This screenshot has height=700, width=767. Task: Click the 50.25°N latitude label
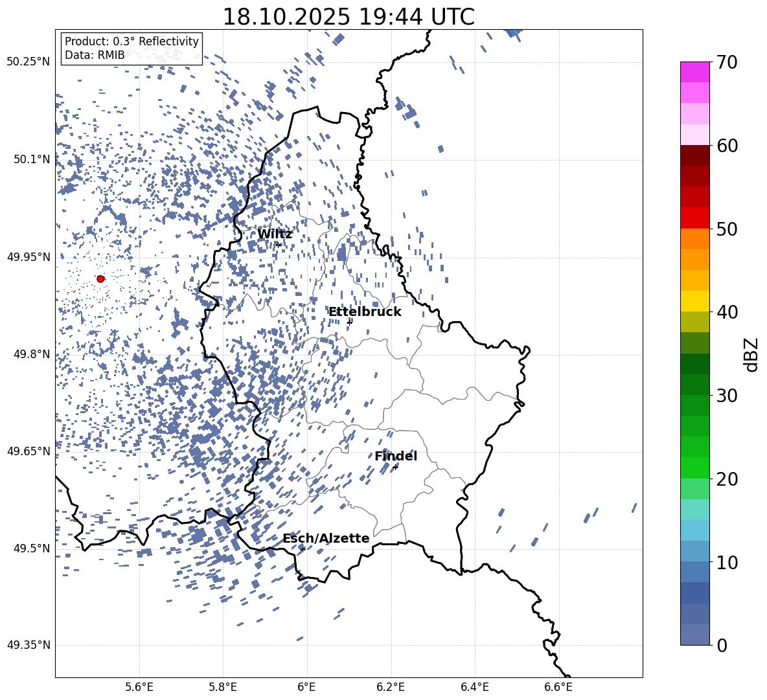(29, 62)
